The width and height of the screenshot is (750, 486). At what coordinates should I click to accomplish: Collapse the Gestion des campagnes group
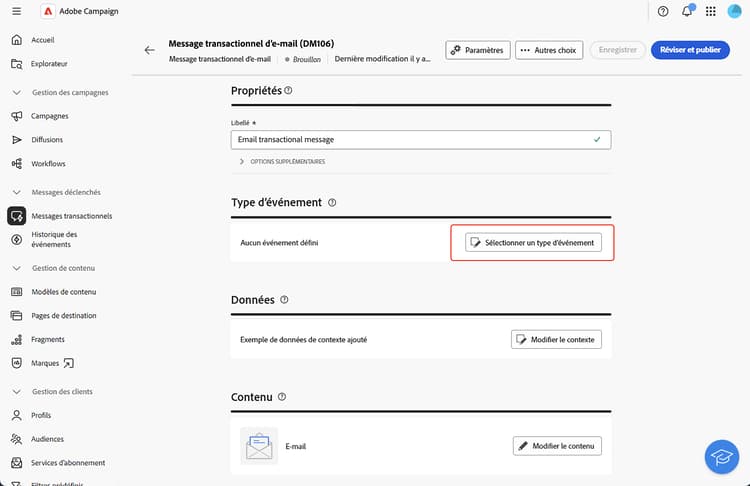click(16, 92)
